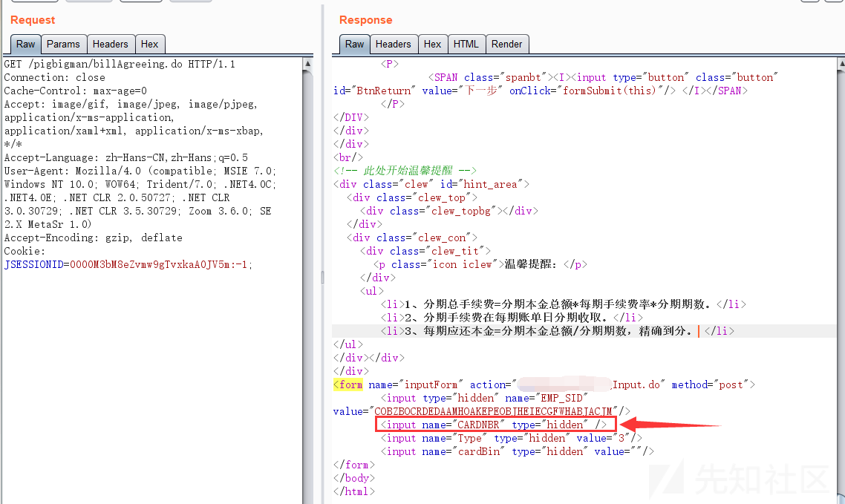Click the cardBin hidden input line
Viewport: 845px width, 504px height.
click(518, 451)
